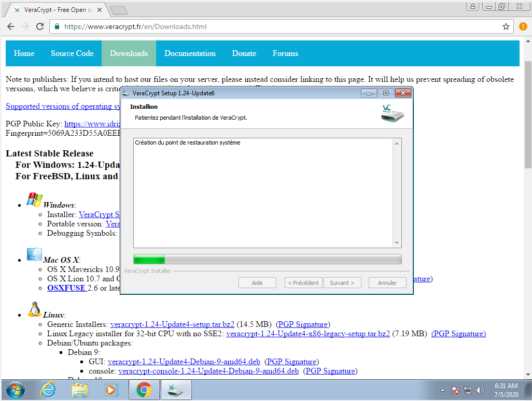Image resolution: width=532 pixels, height=401 pixels.
Task: Click the Show Desktop strip on the taskbar
Action: (528, 390)
